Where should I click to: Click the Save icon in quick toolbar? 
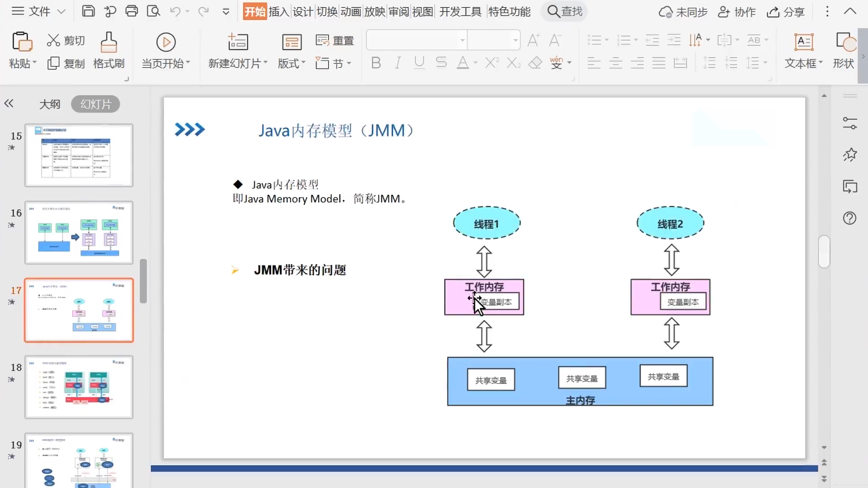click(88, 11)
